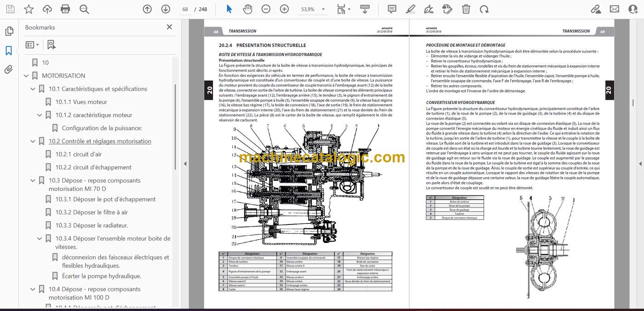Collapse 10.2 Contrôle et réglages motorisation
The image size is (644, 311).
tap(33, 141)
